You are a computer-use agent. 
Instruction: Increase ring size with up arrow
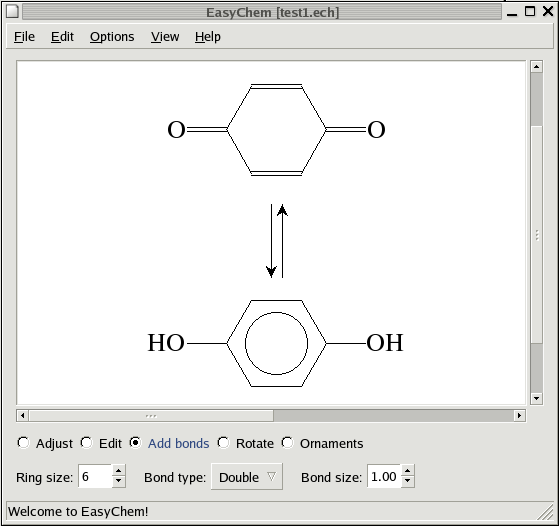pyautogui.click(x=118, y=471)
